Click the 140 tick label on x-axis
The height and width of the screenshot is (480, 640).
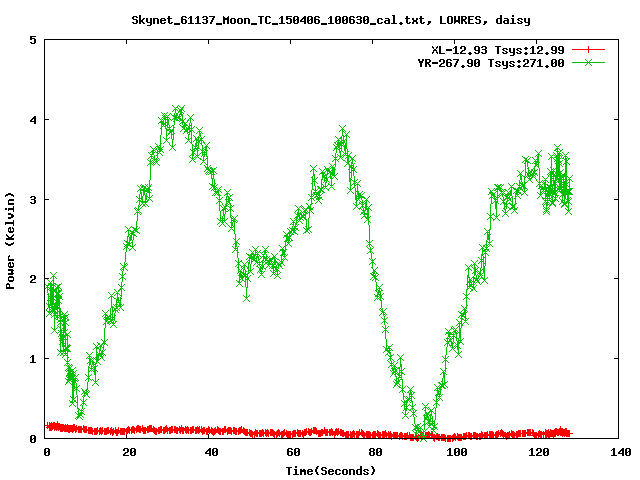tap(620, 452)
